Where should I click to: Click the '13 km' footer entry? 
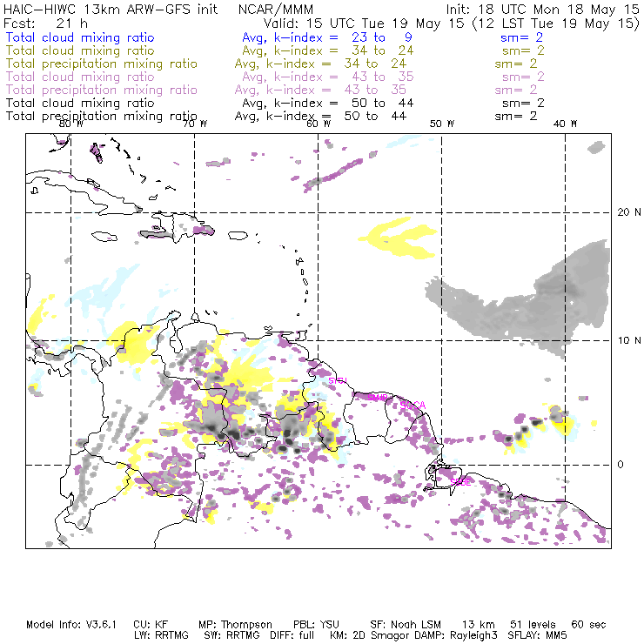(479, 625)
